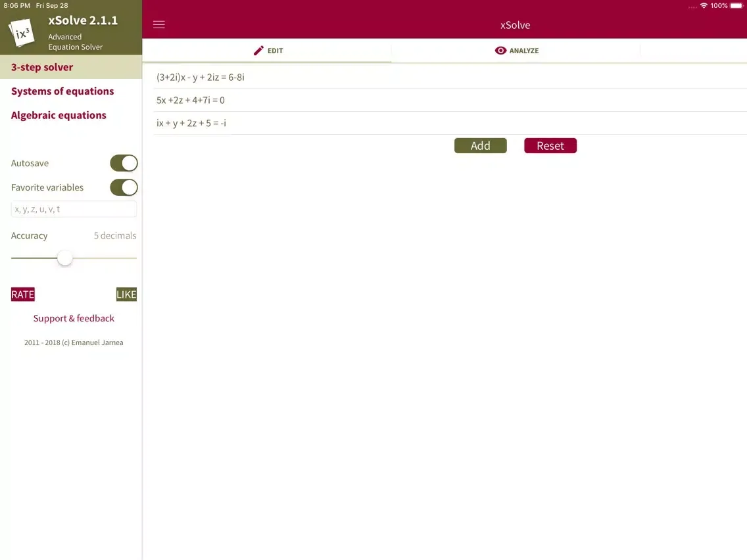The height and width of the screenshot is (560, 747).
Task: Click the xSolve 2.1.1 version title
Action: coord(83,20)
